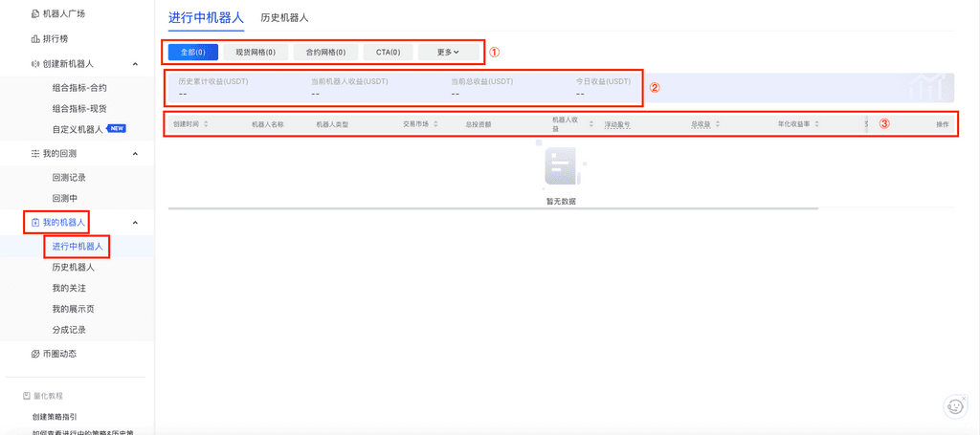Click the 币圈动态 sidebar icon
Viewport: 980px width, 435px height.
coord(35,354)
